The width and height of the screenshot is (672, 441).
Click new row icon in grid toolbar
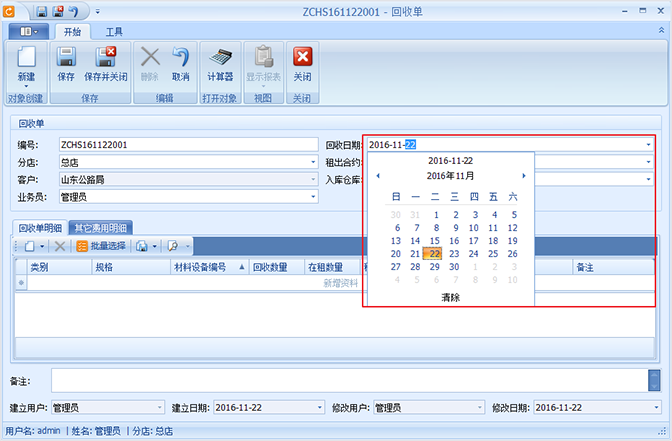pos(29,245)
